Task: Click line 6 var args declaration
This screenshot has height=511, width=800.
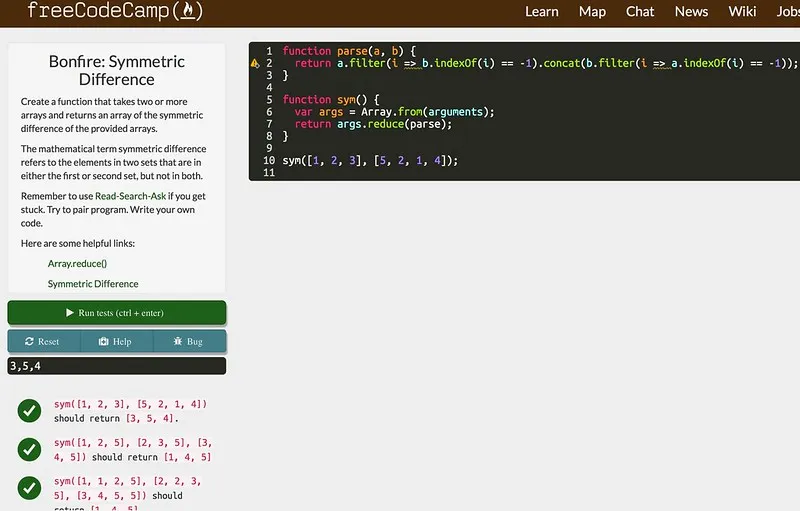Action: coord(394,112)
